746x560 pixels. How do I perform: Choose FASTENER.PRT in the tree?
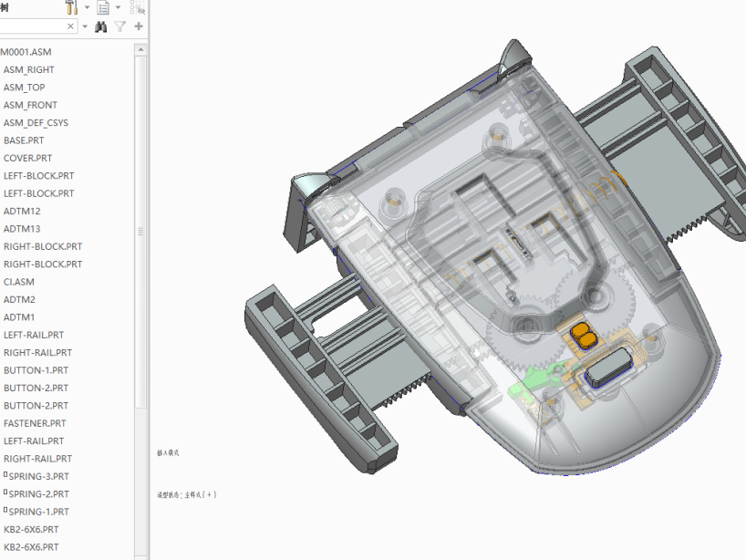(35, 423)
